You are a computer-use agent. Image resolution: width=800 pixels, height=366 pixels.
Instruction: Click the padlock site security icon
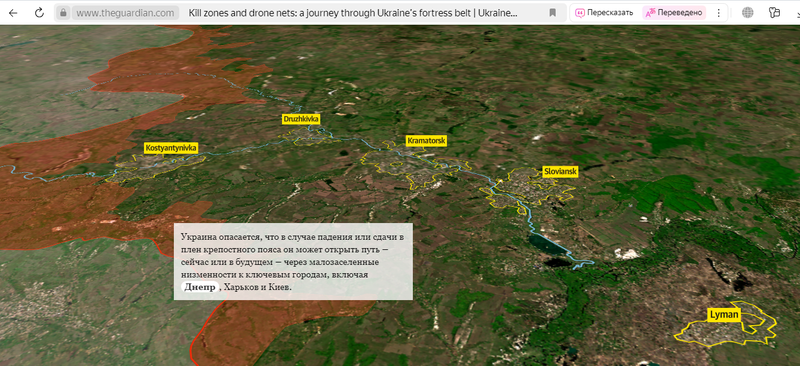click(x=63, y=13)
